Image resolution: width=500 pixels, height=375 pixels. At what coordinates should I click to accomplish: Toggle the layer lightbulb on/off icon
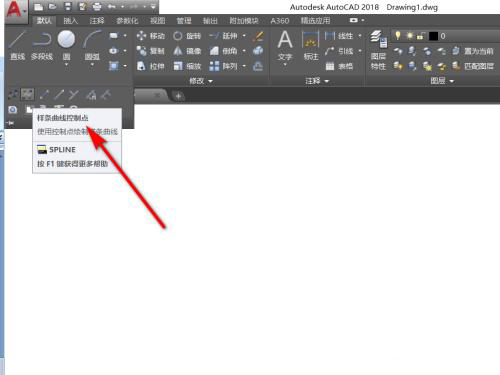coord(397,36)
